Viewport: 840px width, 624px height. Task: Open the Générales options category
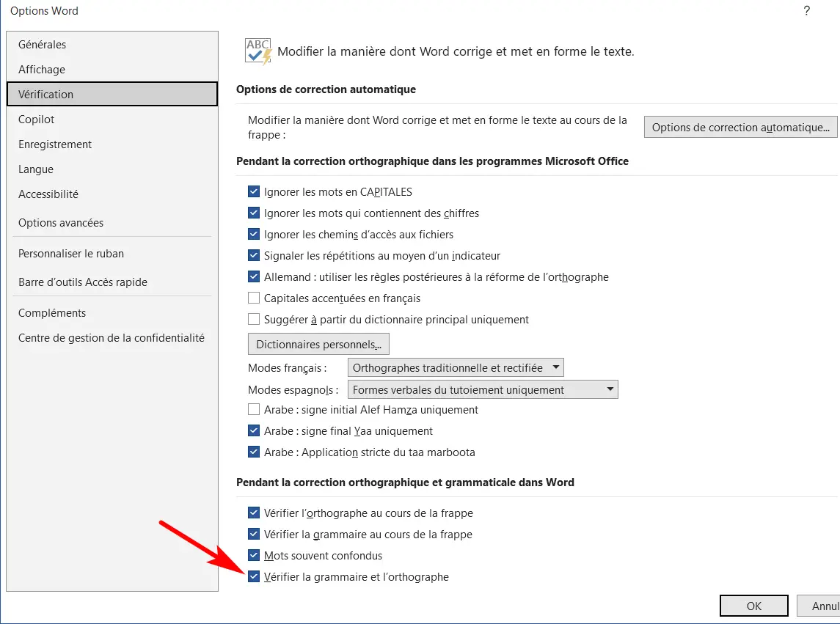click(112, 45)
